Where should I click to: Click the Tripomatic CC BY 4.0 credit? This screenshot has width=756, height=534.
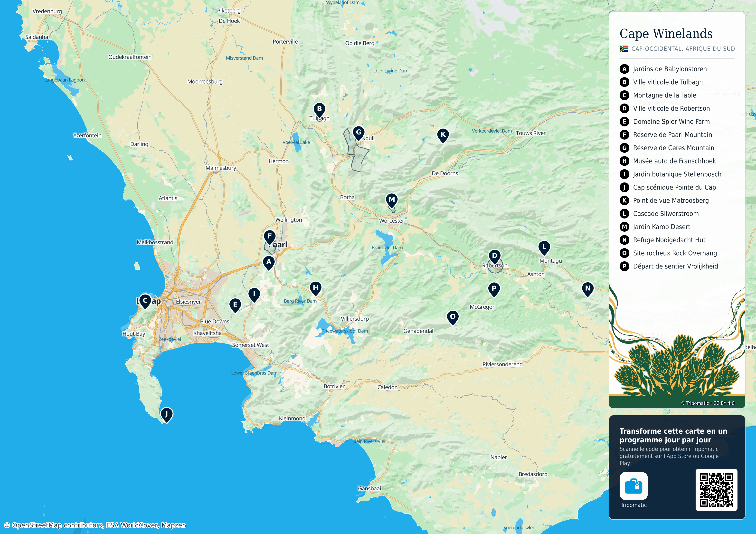707,403
